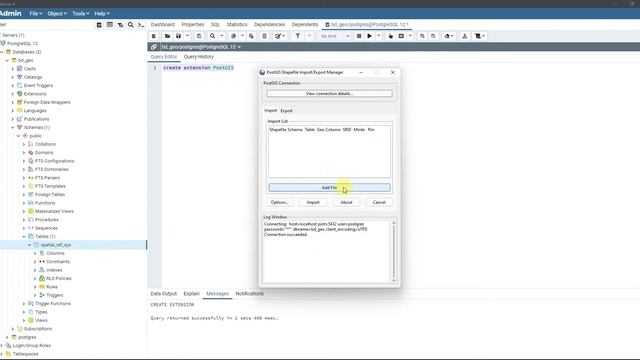Click the View Data grid icon
Image resolution: width=640 pixels, height=360 pixels.
coord(110,25)
